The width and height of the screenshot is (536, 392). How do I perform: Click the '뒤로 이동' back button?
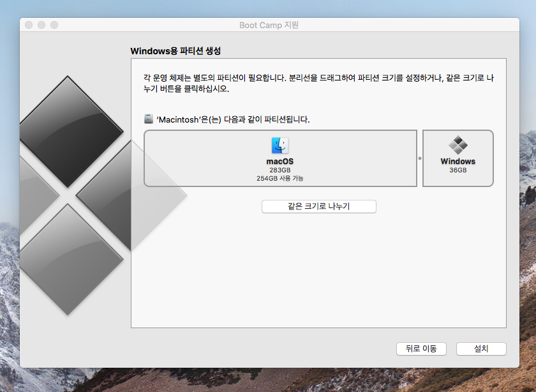point(421,349)
